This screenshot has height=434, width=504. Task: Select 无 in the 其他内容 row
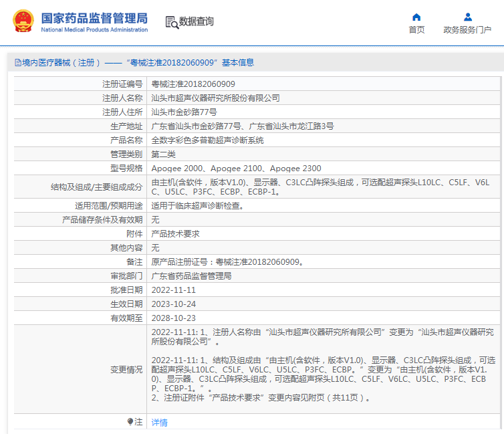(155, 248)
